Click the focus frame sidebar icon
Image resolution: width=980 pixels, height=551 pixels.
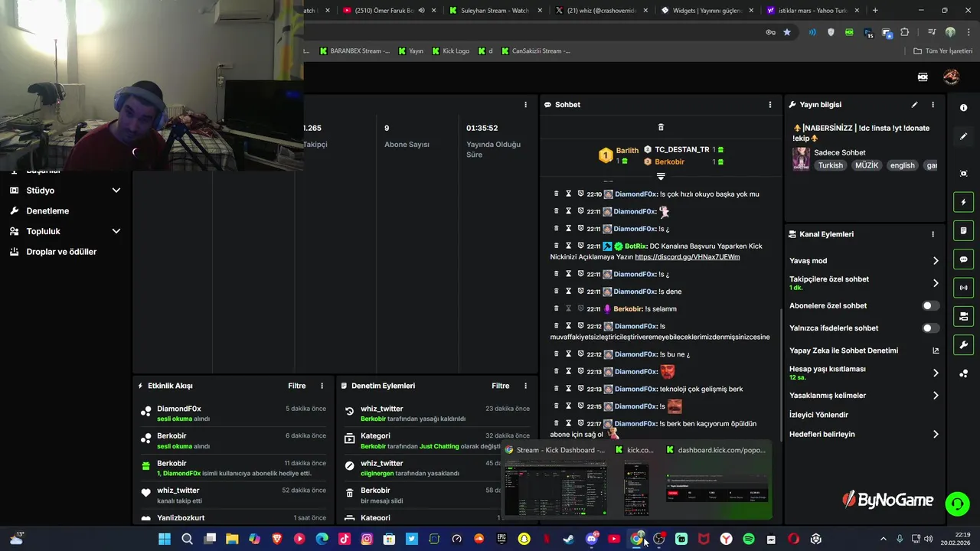(x=963, y=174)
